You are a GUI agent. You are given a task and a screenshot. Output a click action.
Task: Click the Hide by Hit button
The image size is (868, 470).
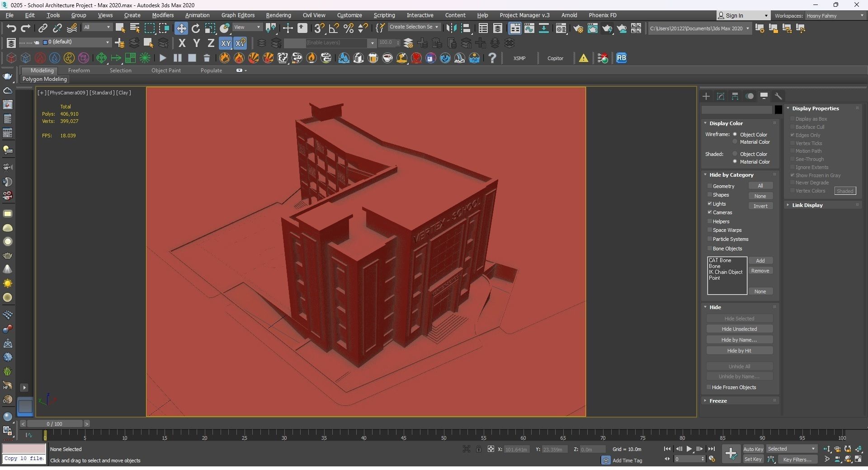pyautogui.click(x=739, y=351)
